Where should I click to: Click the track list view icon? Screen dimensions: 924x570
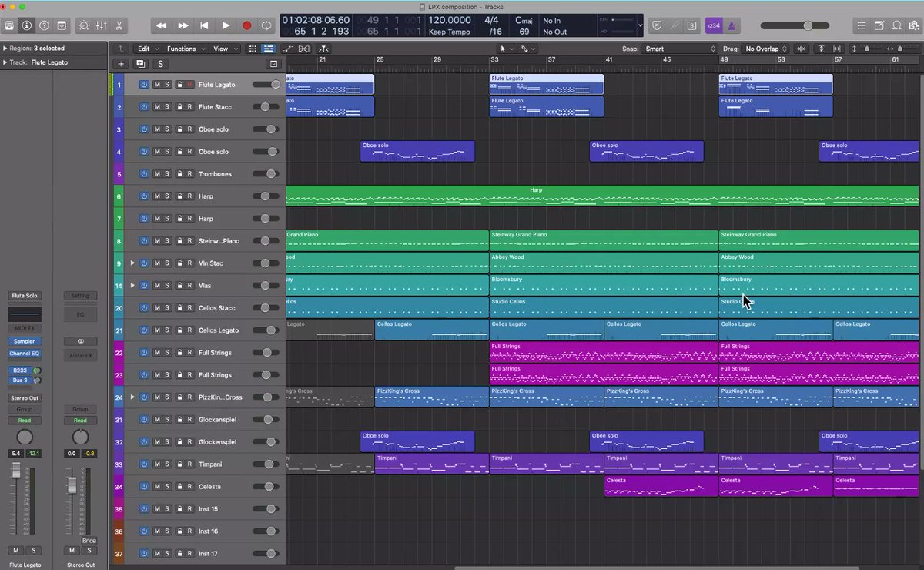pos(268,49)
